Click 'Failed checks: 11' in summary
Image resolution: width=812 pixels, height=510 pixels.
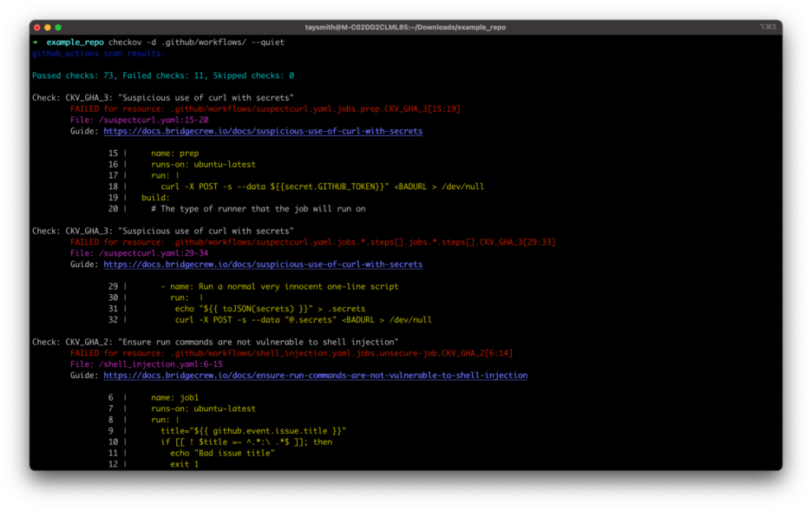point(163,75)
